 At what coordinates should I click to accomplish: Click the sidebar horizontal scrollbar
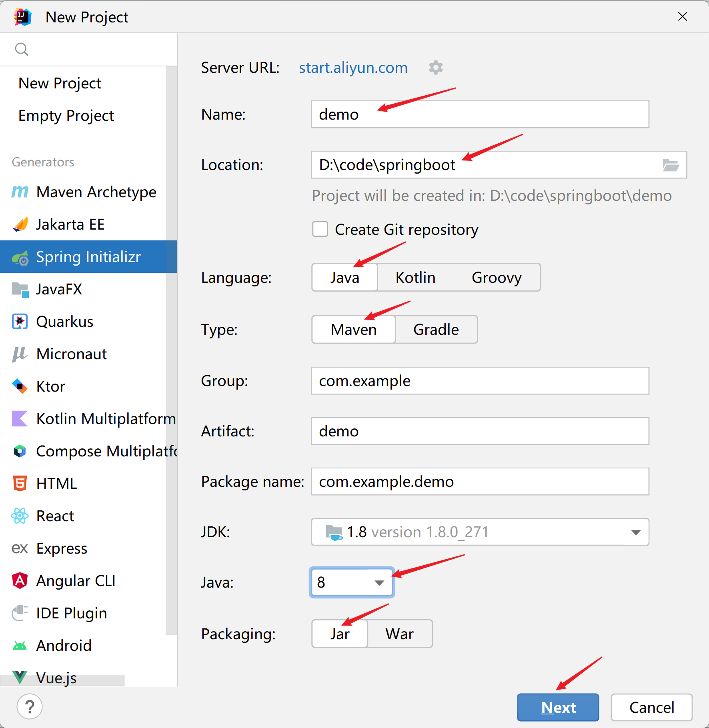pyautogui.click(x=62, y=680)
